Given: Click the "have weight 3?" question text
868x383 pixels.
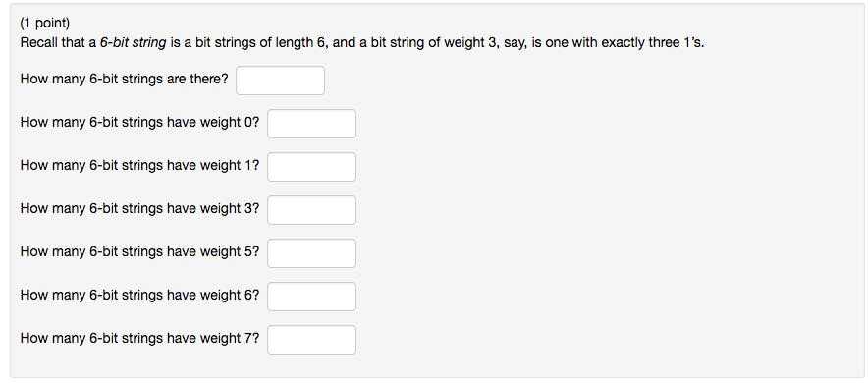Looking at the screenshot, I should pyautogui.click(x=213, y=208).
